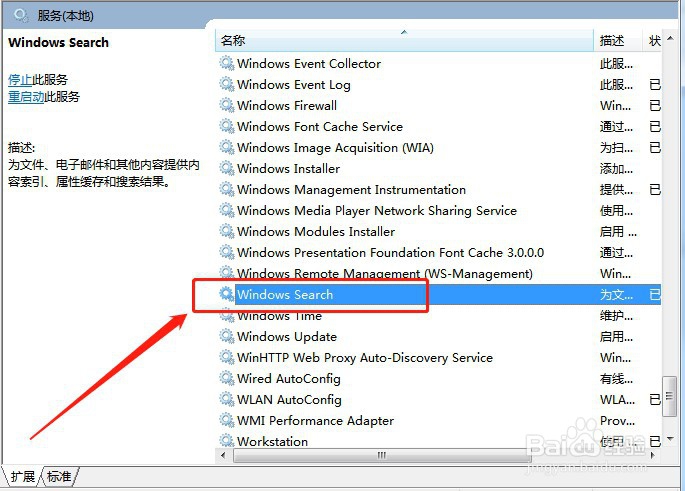
Task: Click the gear icon beside Windows Media Player Network Sharing
Action: coord(226,210)
